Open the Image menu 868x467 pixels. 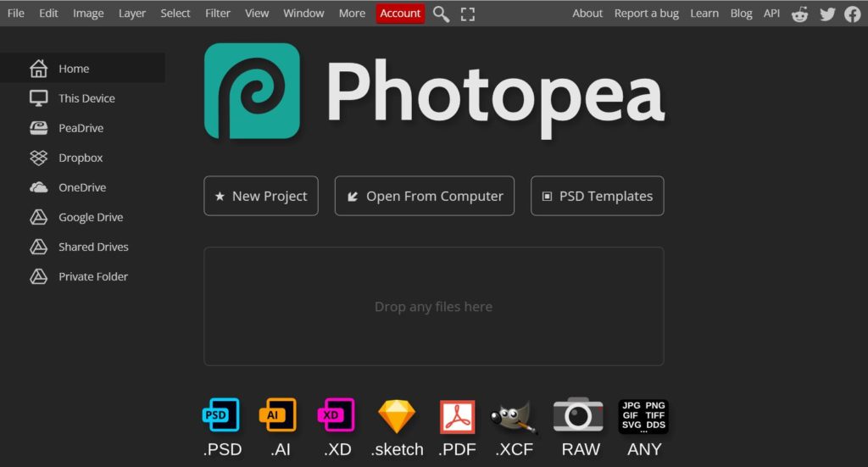tap(88, 14)
